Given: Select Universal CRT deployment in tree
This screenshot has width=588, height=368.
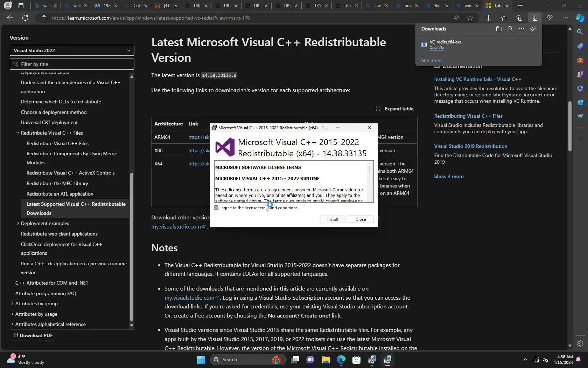Looking at the screenshot, I should pyautogui.click(x=49, y=122).
